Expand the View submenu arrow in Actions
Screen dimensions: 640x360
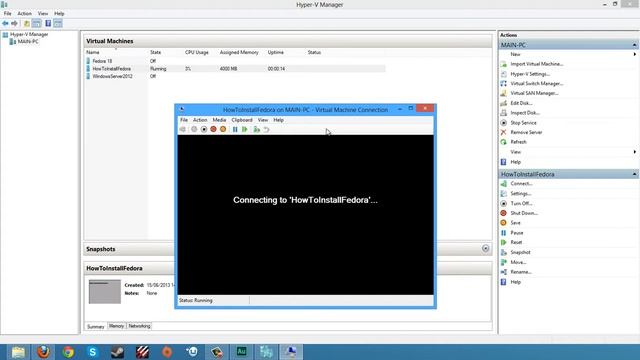point(634,152)
